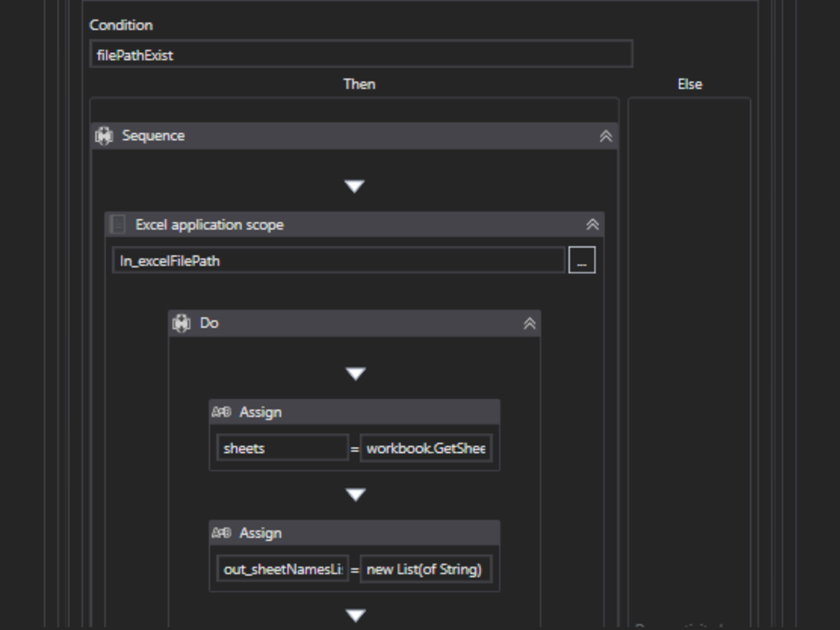
Task: Select the out_sheetNamesList target field
Action: tap(282, 569)
